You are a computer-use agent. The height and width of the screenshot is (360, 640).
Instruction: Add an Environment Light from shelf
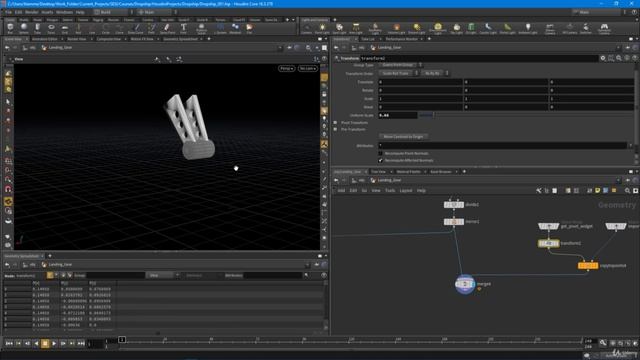pyautogui.click(x=438, y=28)
